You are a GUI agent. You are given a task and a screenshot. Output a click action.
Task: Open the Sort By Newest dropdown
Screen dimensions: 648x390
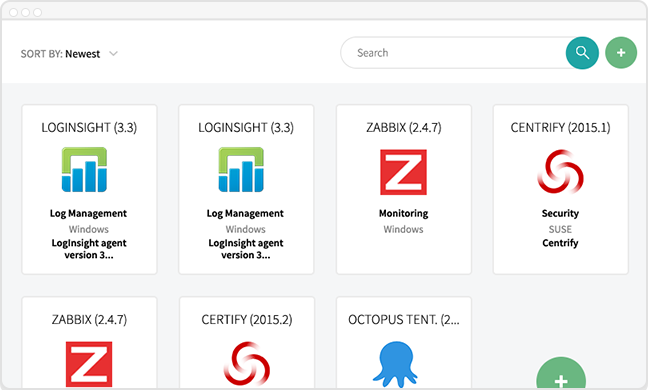[69, 54]
